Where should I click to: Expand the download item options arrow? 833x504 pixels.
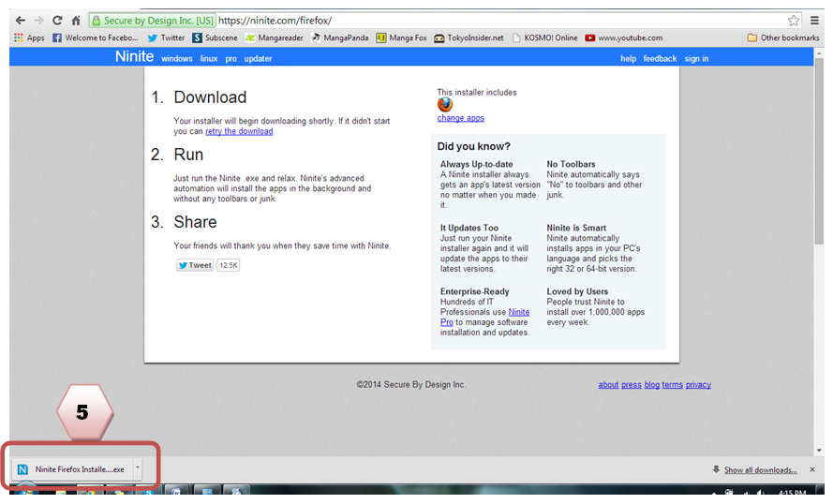pyautogui.click(x=138, y=468)
